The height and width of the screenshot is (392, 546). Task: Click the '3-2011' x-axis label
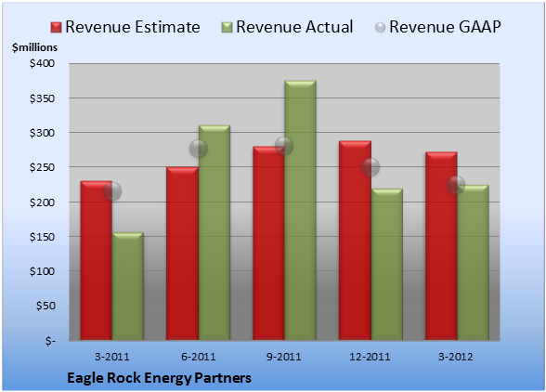click(x=112, y=357)
